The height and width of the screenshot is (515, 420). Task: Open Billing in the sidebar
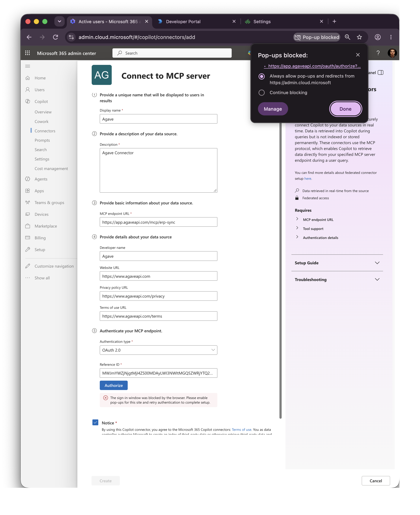tap(40, 238)
